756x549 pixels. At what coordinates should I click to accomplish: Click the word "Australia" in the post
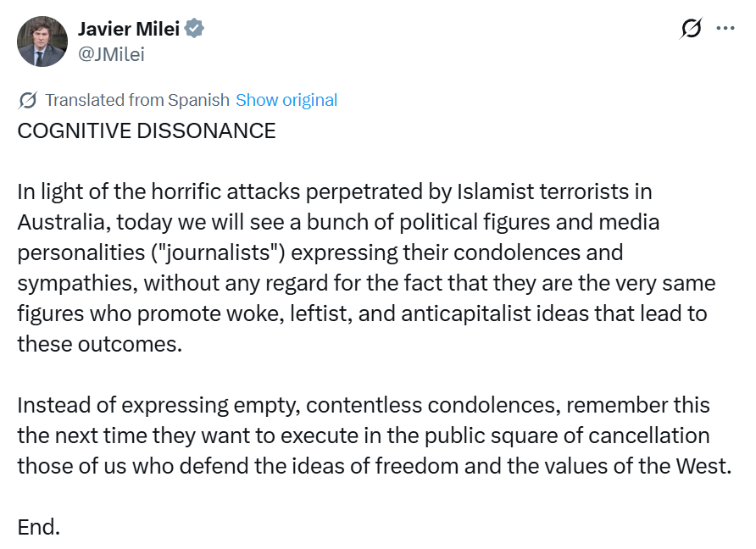61,222
